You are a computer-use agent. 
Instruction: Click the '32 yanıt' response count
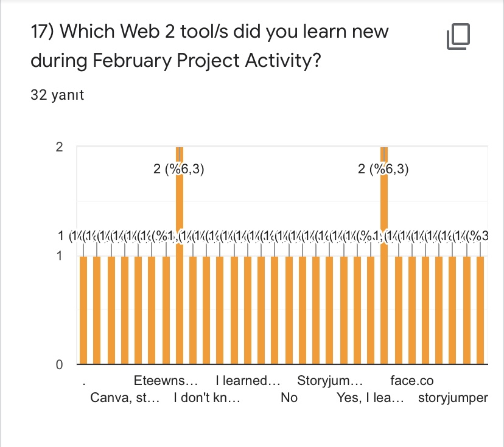(x=57, y=95)
